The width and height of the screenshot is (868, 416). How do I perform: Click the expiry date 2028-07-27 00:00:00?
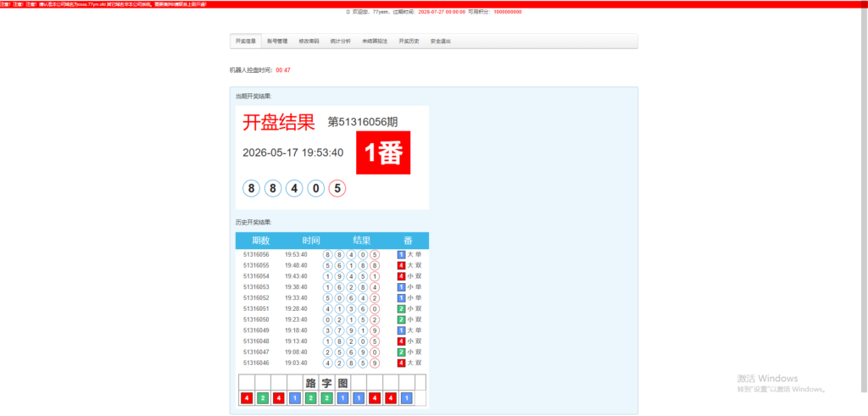442,12
